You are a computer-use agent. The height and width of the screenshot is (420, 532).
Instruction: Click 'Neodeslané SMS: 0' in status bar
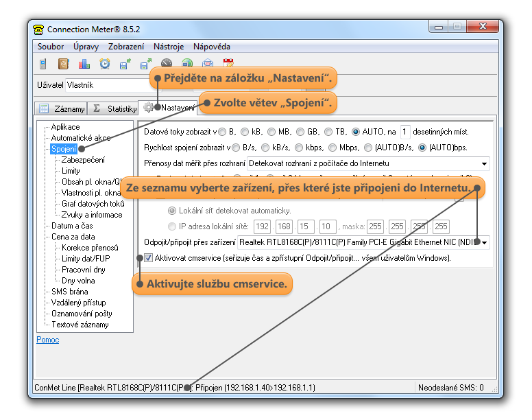click(450, 388)
